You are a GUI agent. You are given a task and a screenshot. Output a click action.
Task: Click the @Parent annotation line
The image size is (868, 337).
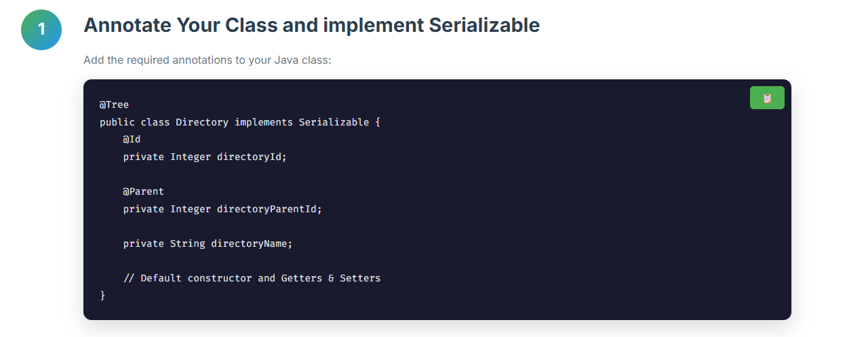(x=143, y=191)
